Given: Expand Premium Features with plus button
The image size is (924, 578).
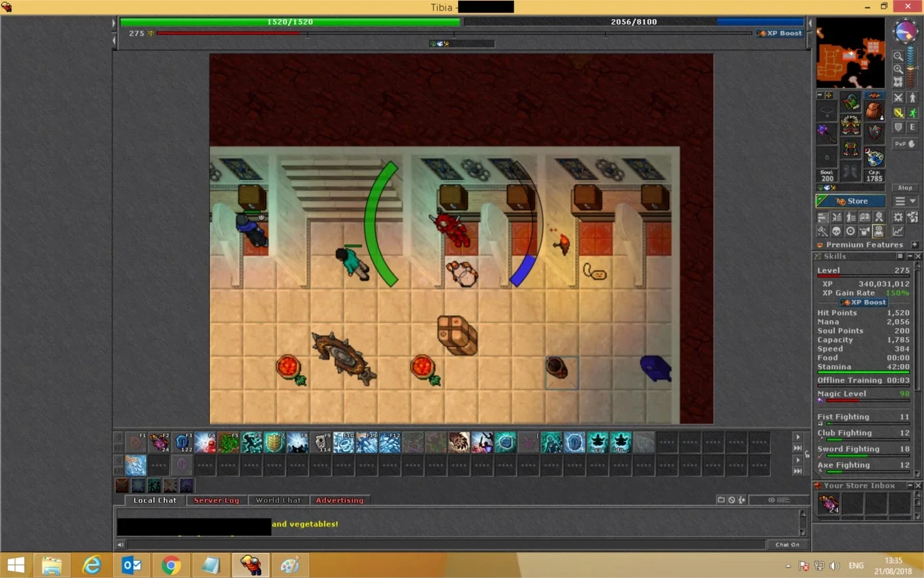Looking at the screenshot, I should [915, 244].
